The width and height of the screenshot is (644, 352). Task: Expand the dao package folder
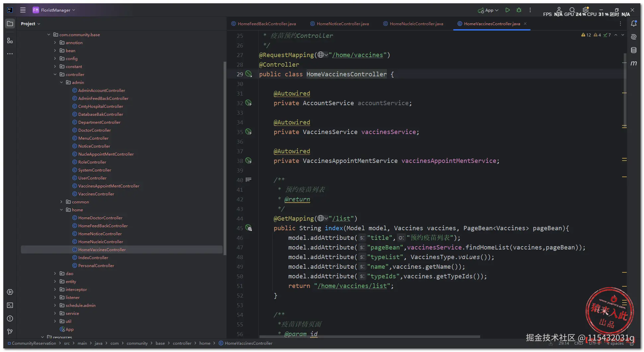point(55,274)
